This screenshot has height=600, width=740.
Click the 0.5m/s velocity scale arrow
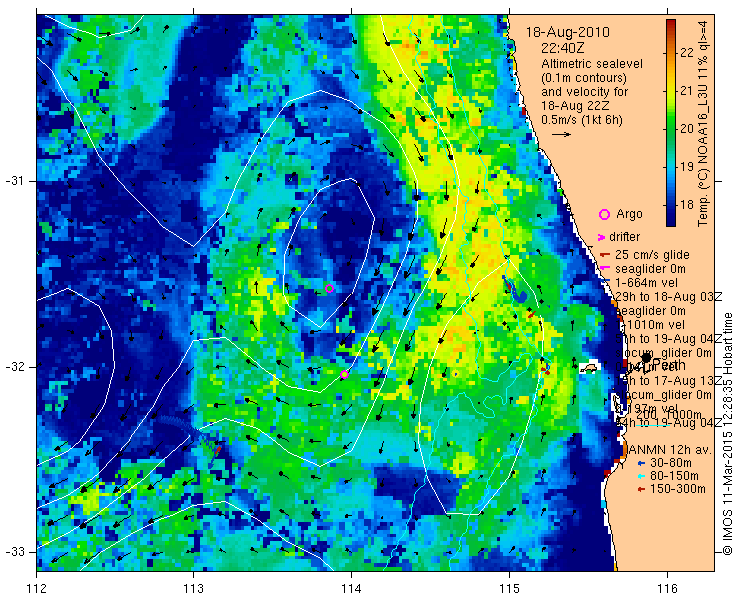(x=562, y=135)
